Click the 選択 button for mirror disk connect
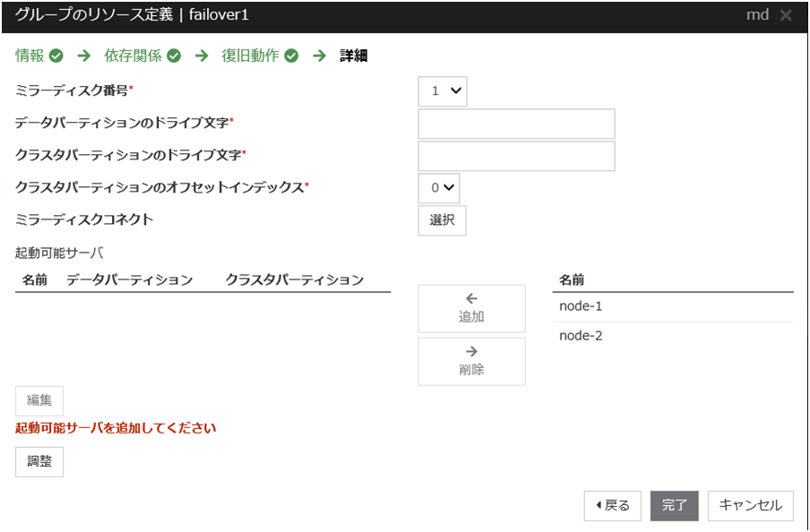The width and height of the screenshot is (810, 532). pyautogui.click(x=442, y=220)
